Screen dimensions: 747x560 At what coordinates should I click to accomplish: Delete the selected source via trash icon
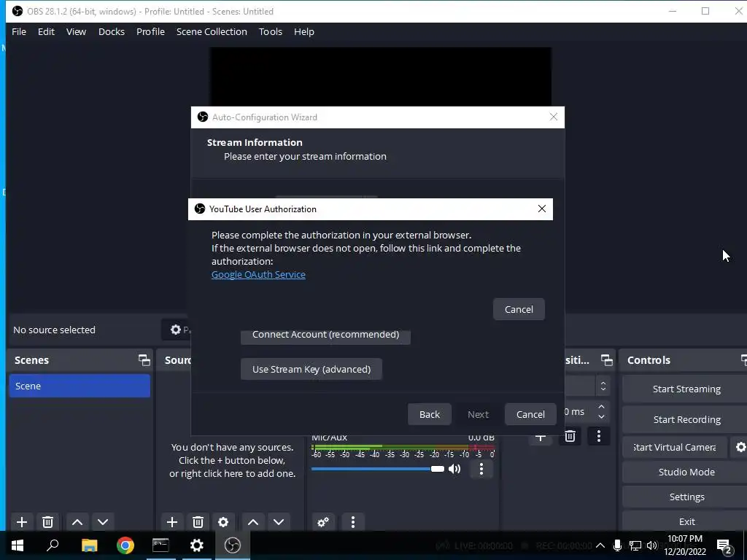198,522
